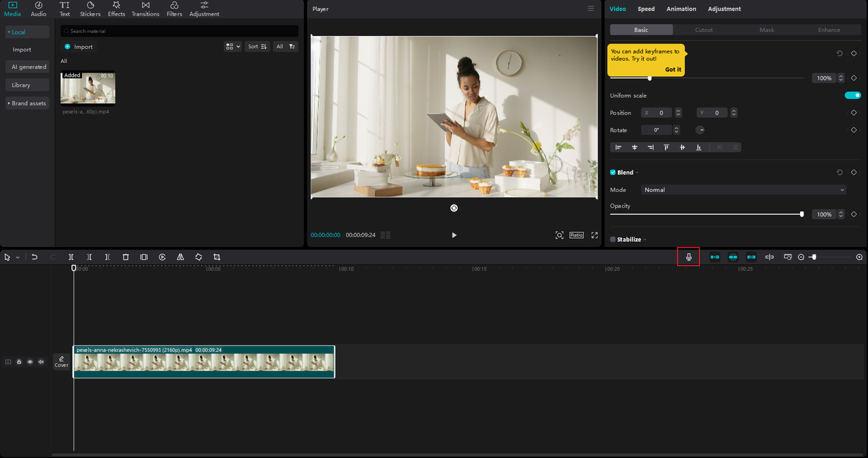Click the timeline zoom slider handle
Image resolution: width=868 pixels, height=458 pixels.
click(814, 257)
